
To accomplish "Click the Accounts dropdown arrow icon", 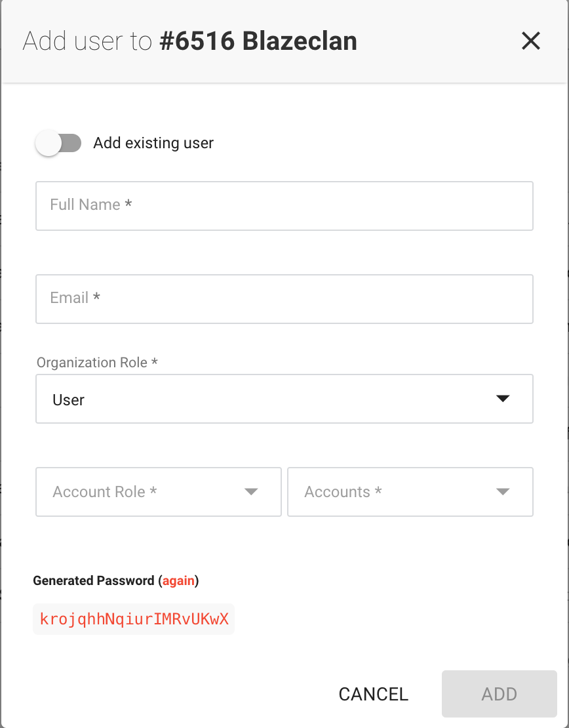I will point(503,492).
